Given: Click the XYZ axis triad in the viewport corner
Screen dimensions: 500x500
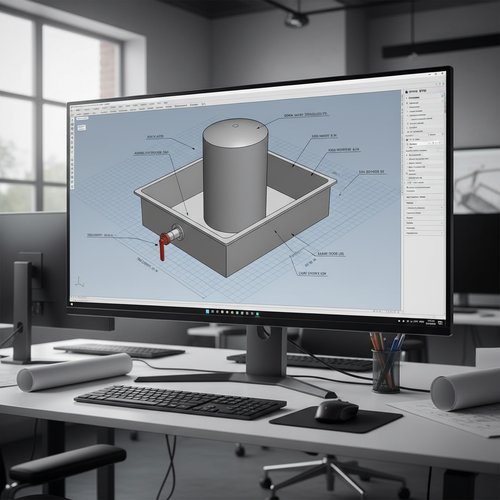Looking at the screenshot, I should pos(80,283).
